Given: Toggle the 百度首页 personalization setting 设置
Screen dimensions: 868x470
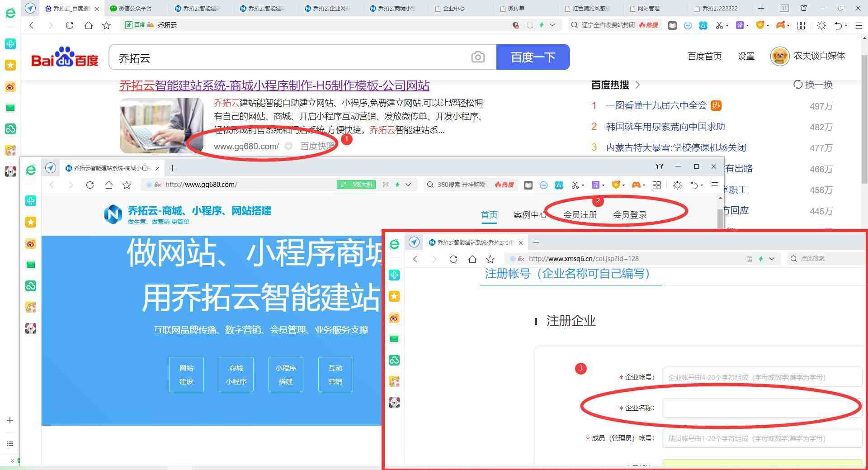Looking at the screenshot, I should [746, 56].
